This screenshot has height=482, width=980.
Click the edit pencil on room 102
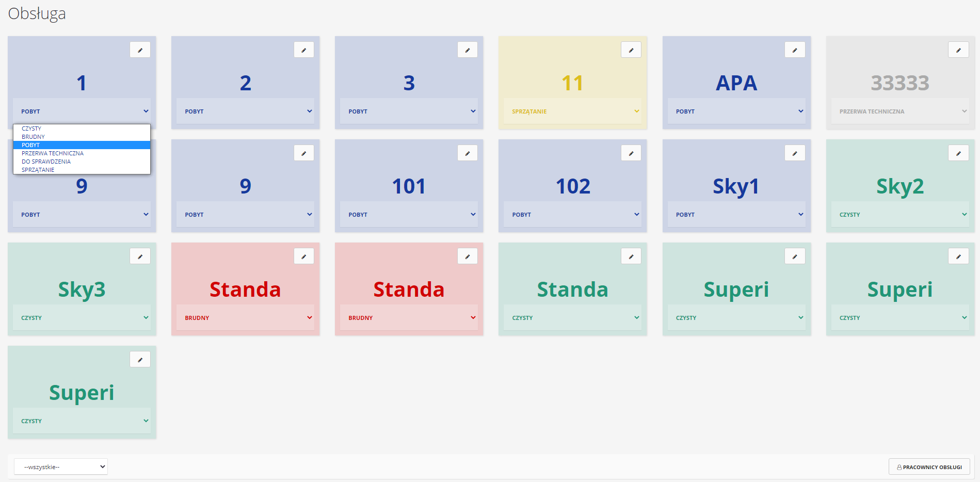click(631, 153)
